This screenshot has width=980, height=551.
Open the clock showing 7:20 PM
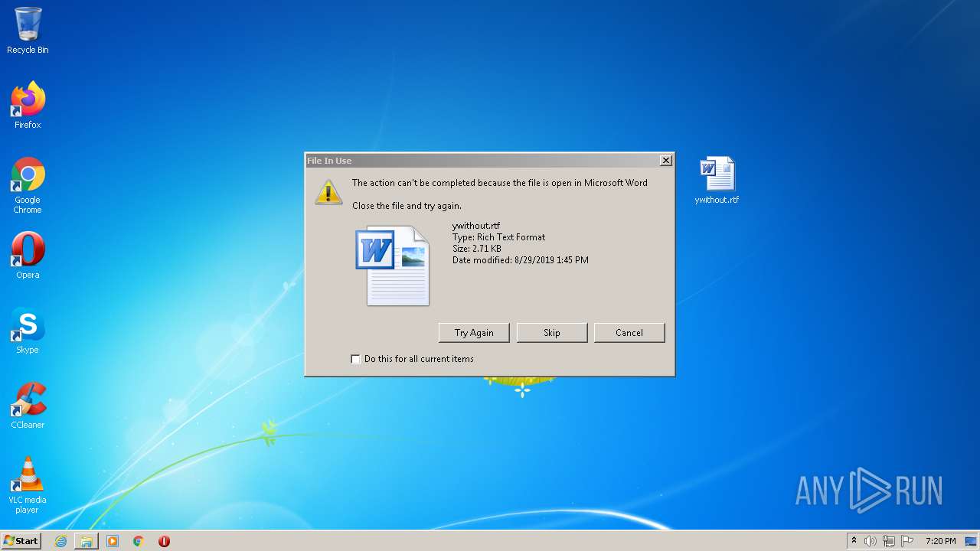(940, 541)
